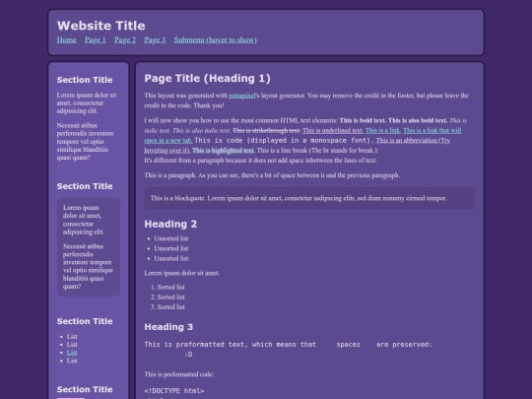Click the Website Title header text
Viewport: 532px width, 399px height.
(101, 26)
